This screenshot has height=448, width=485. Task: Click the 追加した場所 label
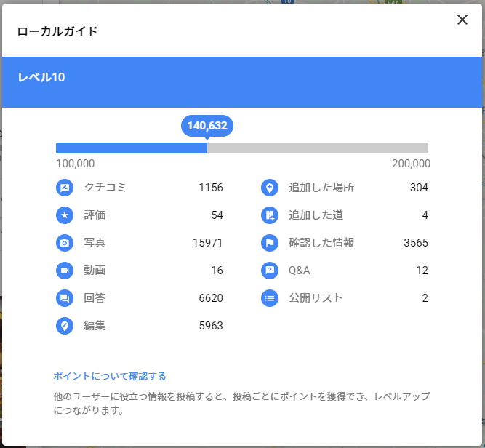pos(321,187)
